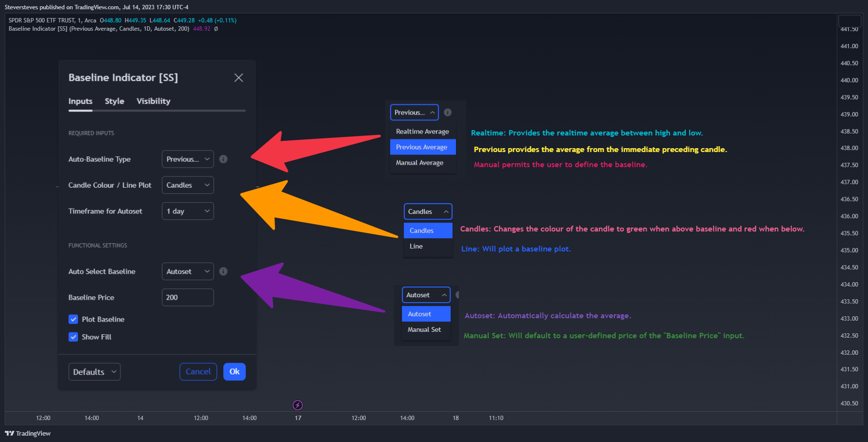This screenshot has width=868, height=442.
Task: Open the Auto-Baseline Type dropdown in dialog
Action: (188, 159)
